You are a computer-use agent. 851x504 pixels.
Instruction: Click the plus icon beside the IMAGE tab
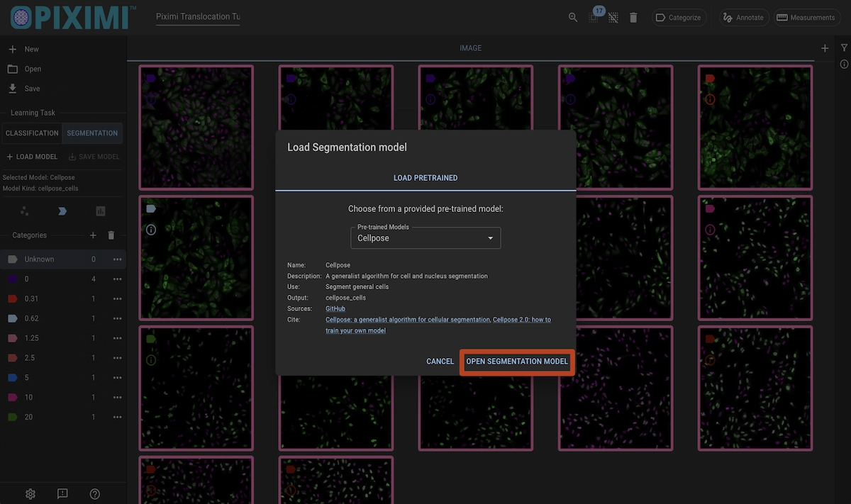(825, 48)
